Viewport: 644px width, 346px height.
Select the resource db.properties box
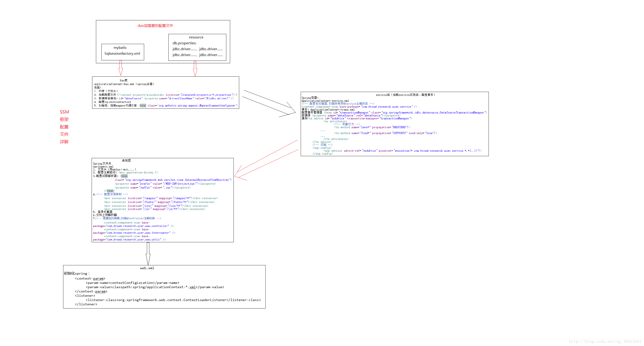point(197,47)
